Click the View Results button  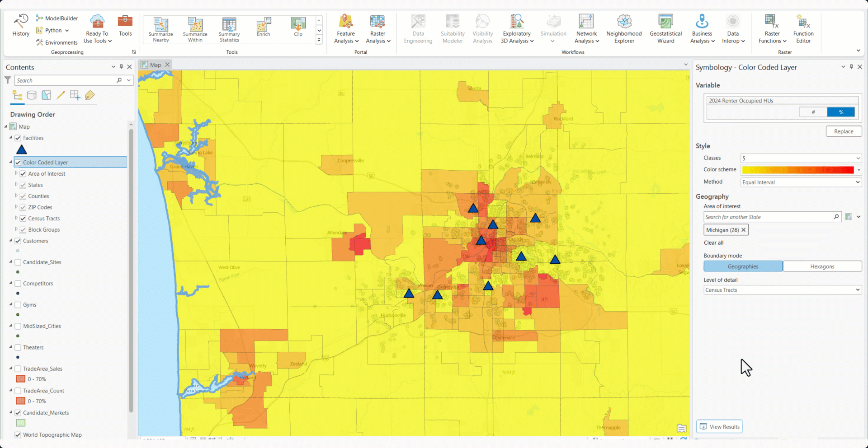(x=719, y=427)
